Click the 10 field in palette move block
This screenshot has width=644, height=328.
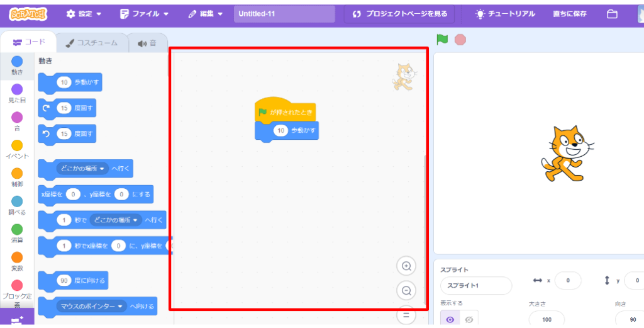(x=64, y=82)
